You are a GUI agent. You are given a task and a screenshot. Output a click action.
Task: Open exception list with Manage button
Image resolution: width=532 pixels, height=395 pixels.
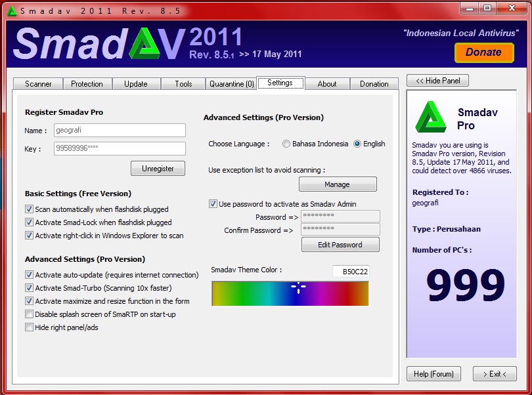tap(337, 184)
